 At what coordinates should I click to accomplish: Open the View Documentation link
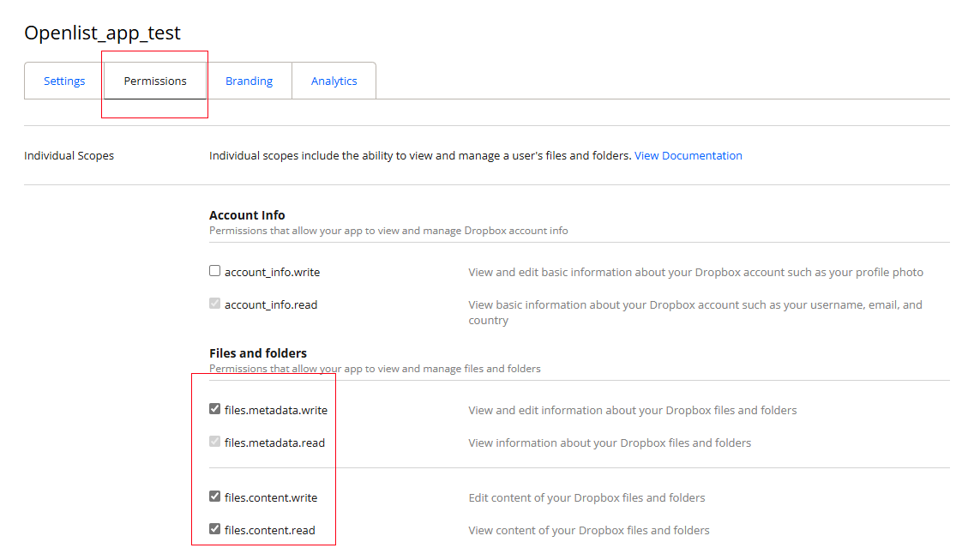tap(688, 155)
